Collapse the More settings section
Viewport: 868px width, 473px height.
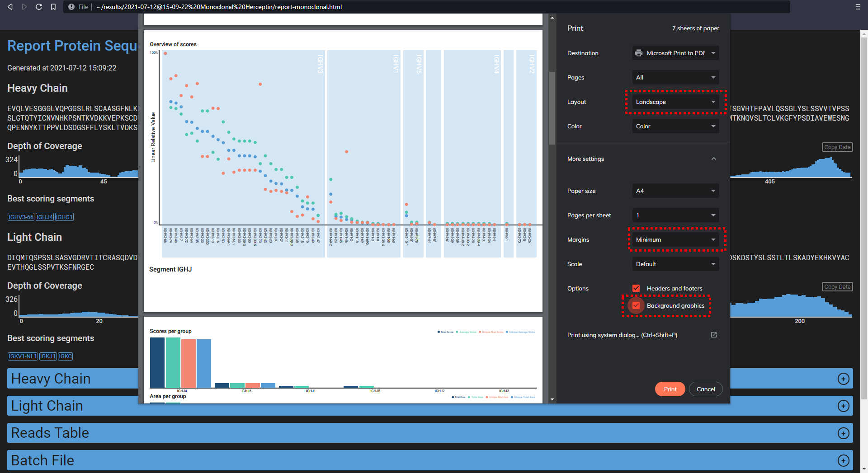pyautogui.click(x=714, y=159)
